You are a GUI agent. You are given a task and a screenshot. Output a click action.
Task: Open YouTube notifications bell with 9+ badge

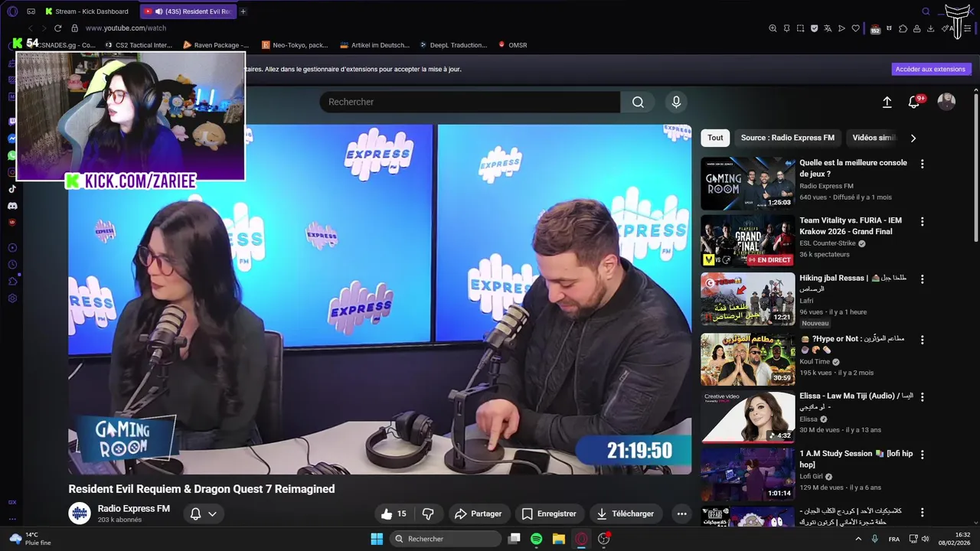914,102
